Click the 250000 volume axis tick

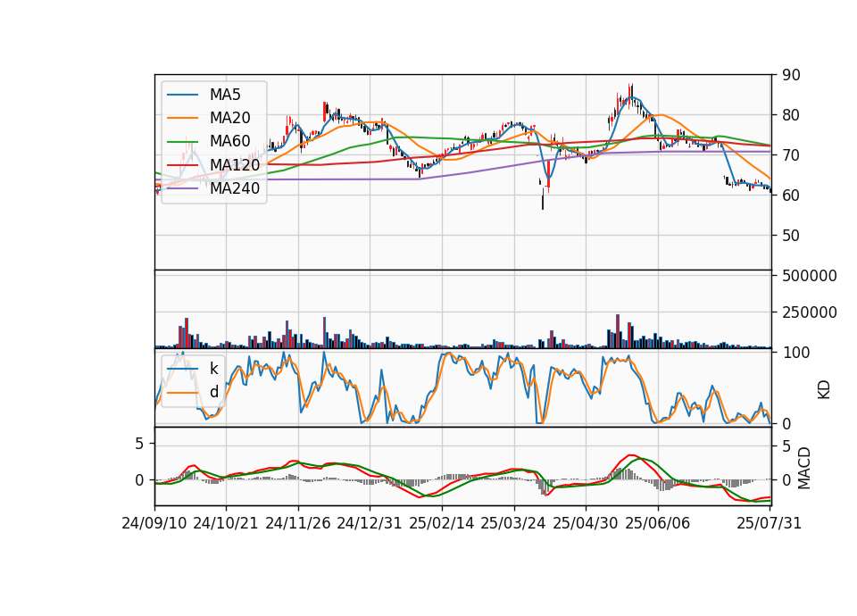(810, 312)
